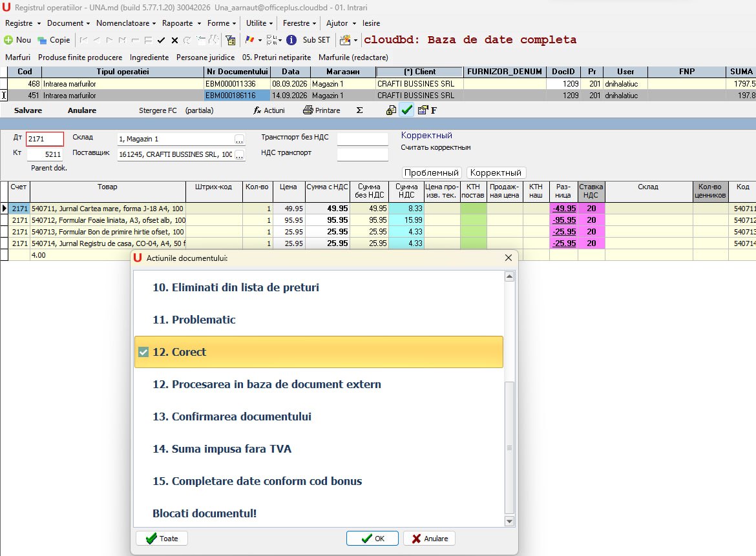The height and width of the screenshot is (556, 756).
Task: Click the Anulare button in the dialog
Action: tap(430, 539)
